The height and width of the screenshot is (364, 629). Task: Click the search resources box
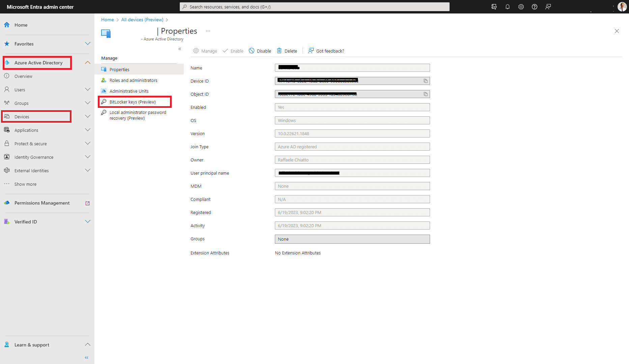tap(315, 7)
